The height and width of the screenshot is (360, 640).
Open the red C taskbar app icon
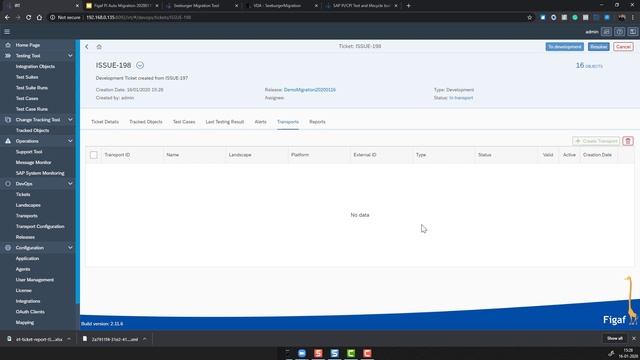pos(367,353)
